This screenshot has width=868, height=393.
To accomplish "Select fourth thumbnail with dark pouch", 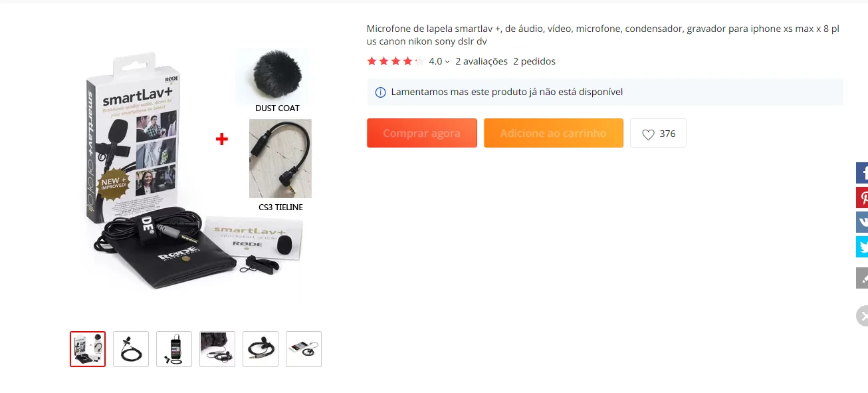I will [x=217, y=349].
